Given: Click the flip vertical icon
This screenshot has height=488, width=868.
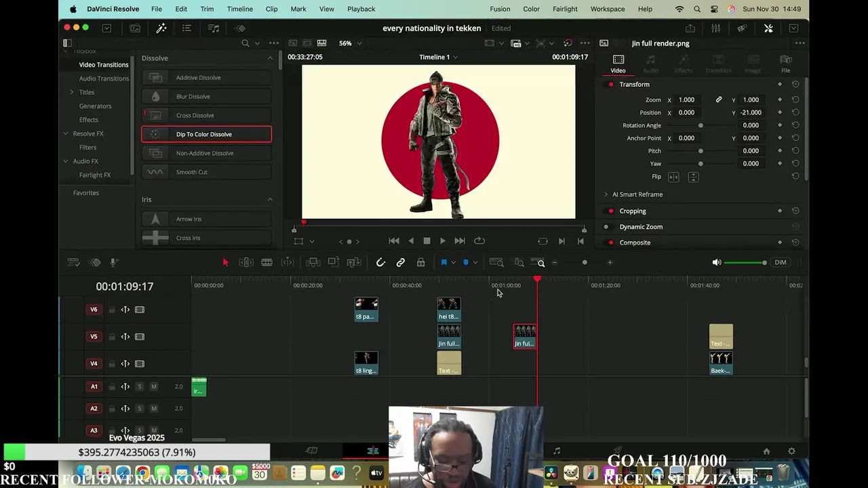Looking at the screenshot, I should click(x=693, y=177).
